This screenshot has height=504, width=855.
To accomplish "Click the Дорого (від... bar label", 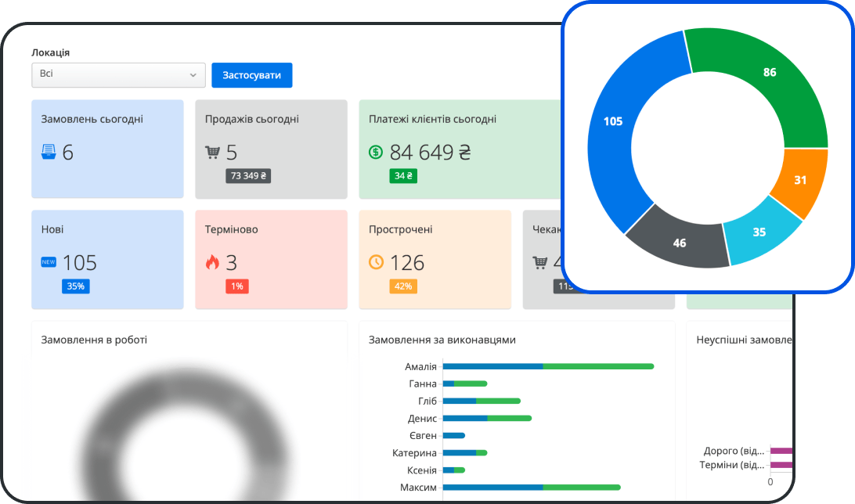I will [734, 451].
